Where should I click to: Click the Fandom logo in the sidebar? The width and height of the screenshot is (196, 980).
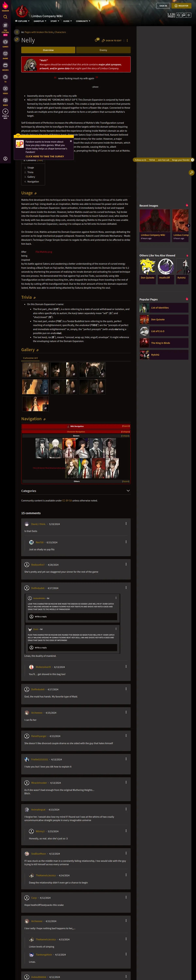pos(5,7)
